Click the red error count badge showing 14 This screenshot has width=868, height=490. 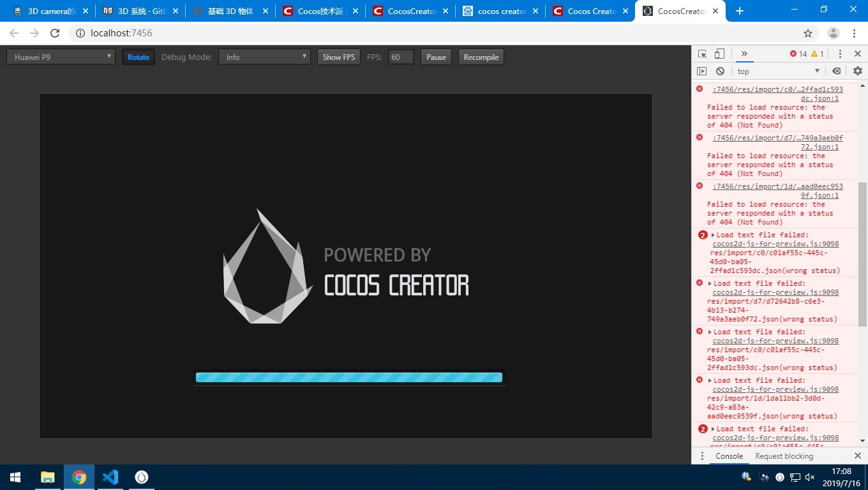tap(798, 54)
